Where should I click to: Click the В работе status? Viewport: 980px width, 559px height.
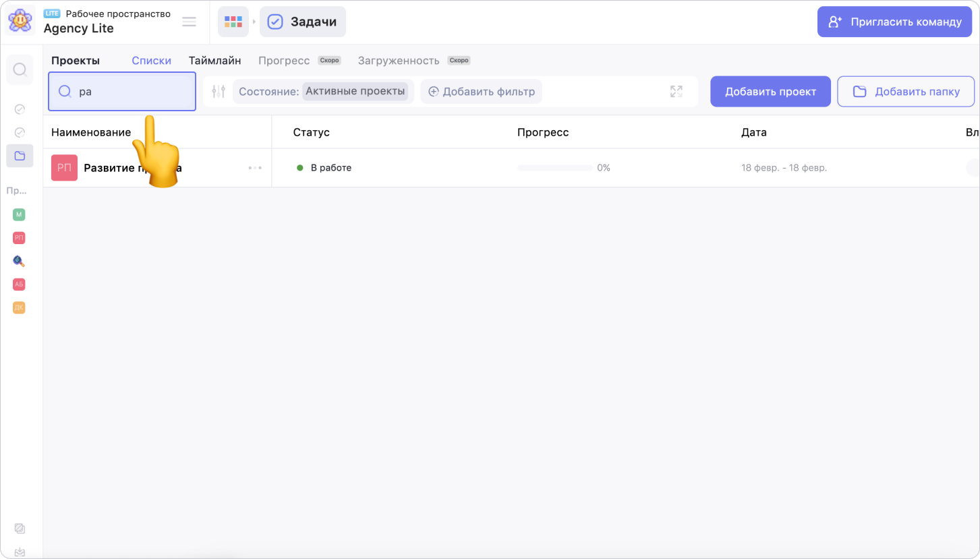click(324, 168)
